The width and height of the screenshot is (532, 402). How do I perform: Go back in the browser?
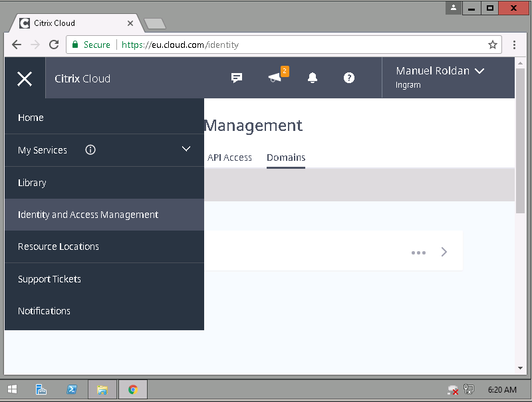pos(16,45)
